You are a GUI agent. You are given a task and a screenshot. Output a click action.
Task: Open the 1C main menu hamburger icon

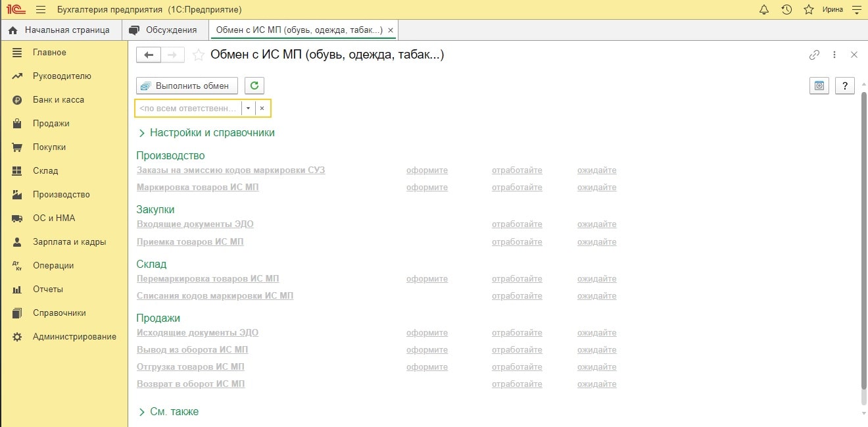(41, 10)
